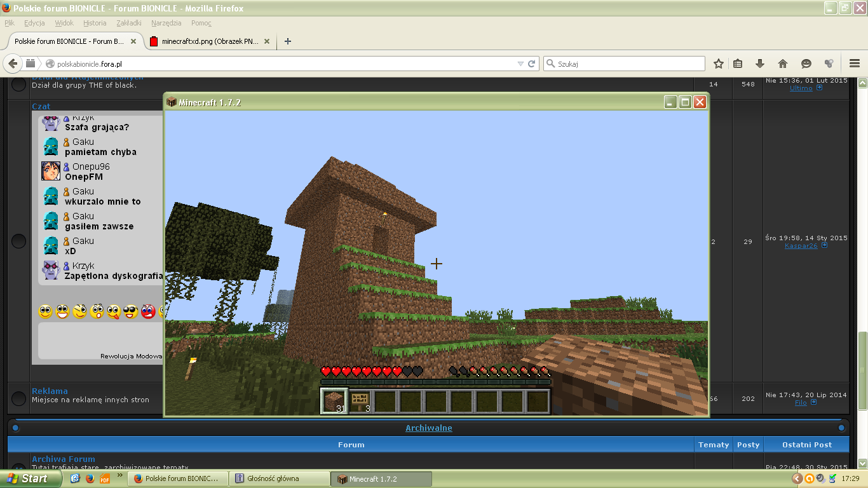Screen dimensions: 868x488
Task: Open Firefox feedback smiley icon
Action: click(806, 64)
